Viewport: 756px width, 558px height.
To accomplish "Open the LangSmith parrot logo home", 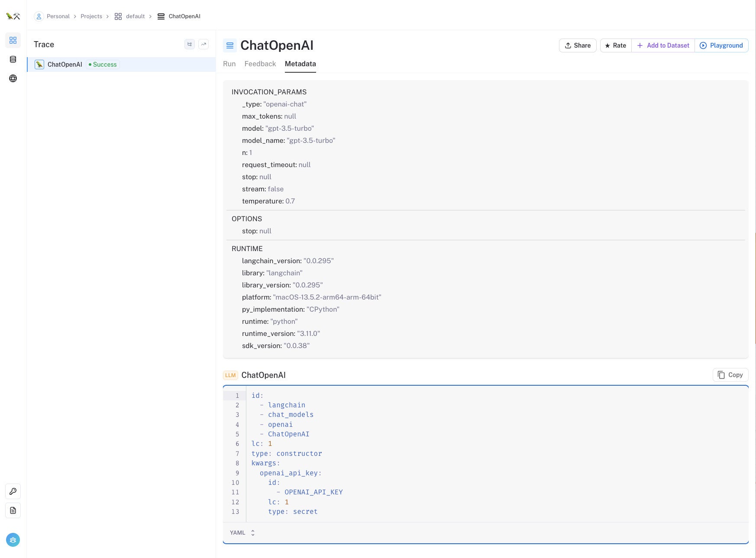I will click(13, 16).
